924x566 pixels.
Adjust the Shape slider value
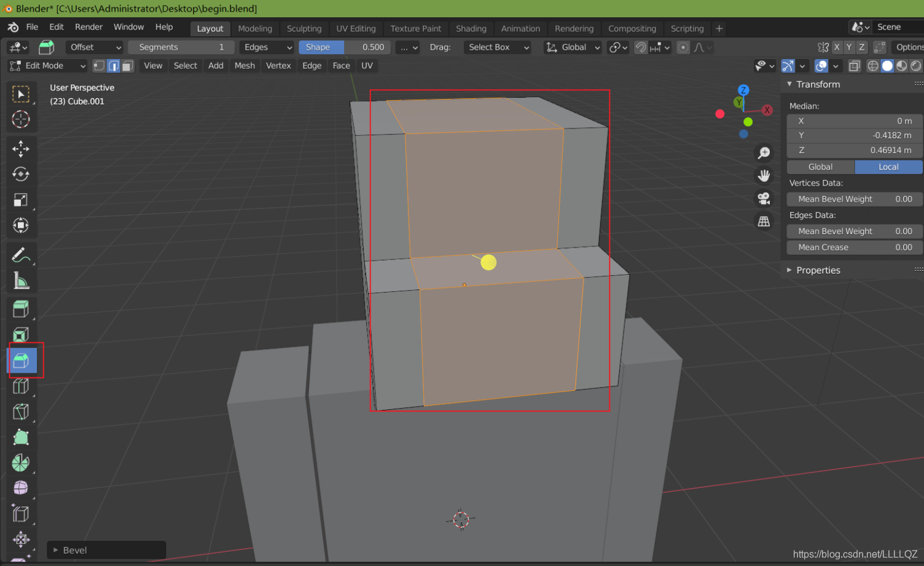point(345,47)
